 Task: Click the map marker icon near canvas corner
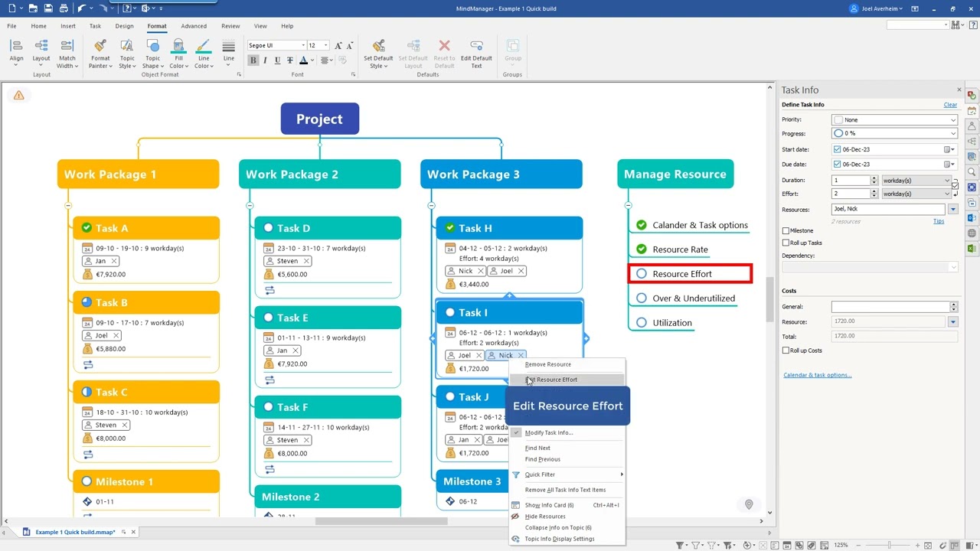pyautogui.click(x=749, y=504)
